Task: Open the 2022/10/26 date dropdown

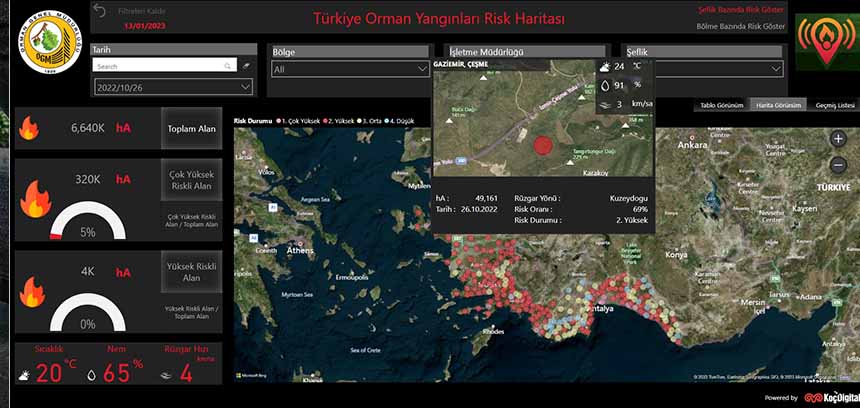Action: tap(173, 87)
